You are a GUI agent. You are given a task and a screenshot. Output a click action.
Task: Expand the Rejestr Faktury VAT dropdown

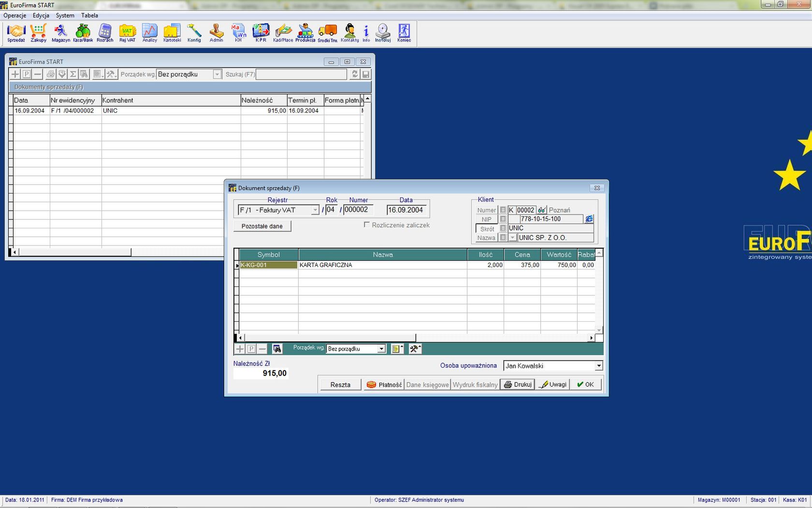pos(315,210)
